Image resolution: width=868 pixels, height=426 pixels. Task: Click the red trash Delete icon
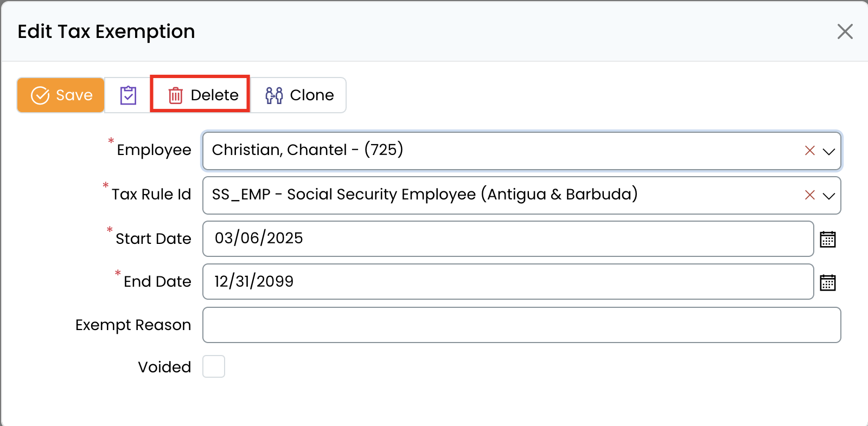(x=175, y=95)
